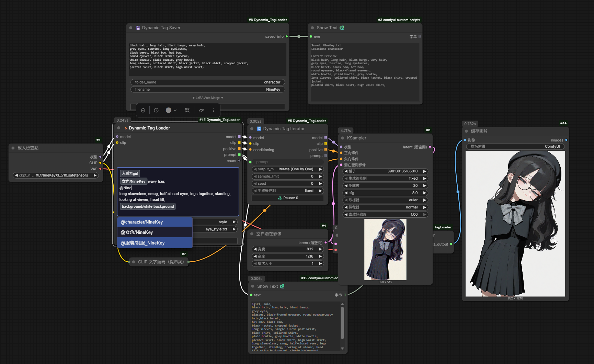Open node info from the toolbox
This screenshot has width=594, height=364.
coord(156,110)
